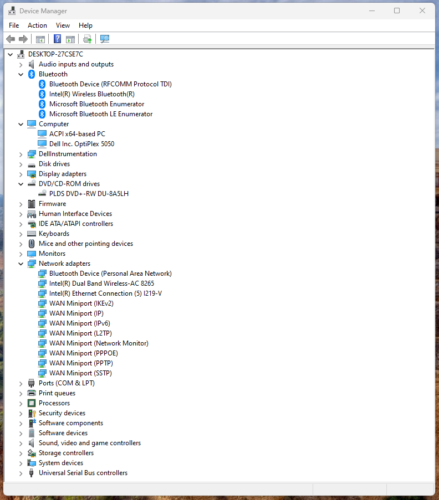Click the Processors category icon
439x500 pixels.
click(x=32, y=403)
